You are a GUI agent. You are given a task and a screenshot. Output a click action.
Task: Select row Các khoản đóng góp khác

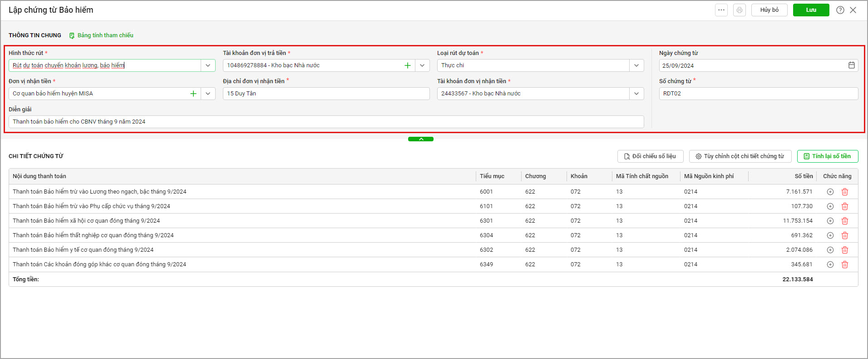(x=434, y=264)
